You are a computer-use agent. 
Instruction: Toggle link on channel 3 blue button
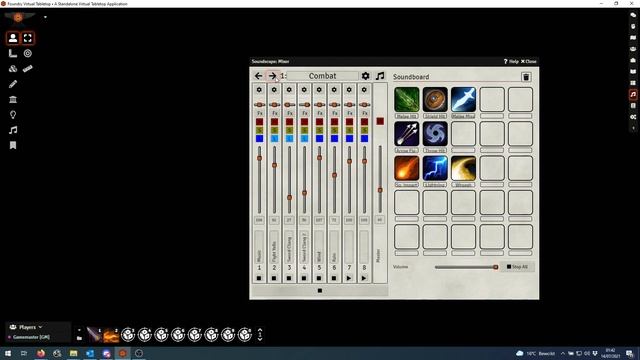coord(289,139)
